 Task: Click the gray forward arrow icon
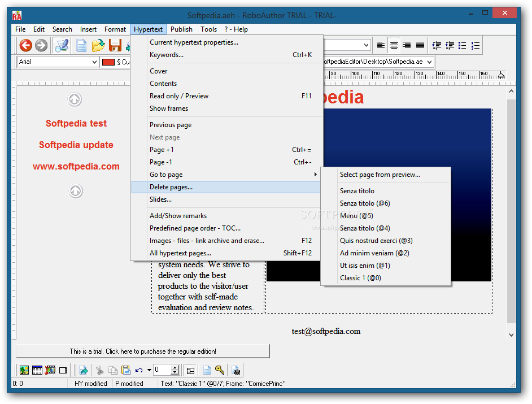(41, 45)
